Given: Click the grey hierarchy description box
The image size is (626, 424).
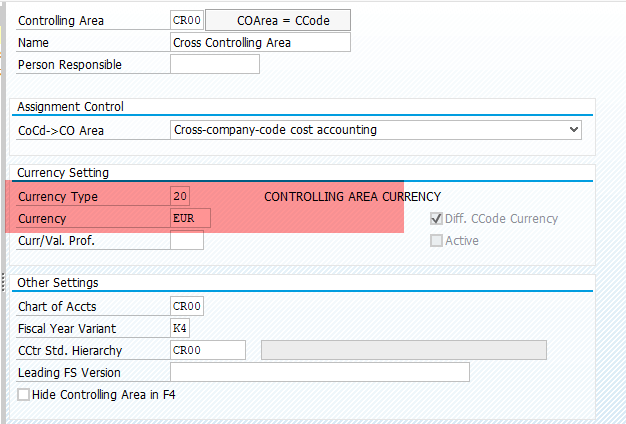Looking at the screenshot, I should pyautogui.click(x=404, y=350).
